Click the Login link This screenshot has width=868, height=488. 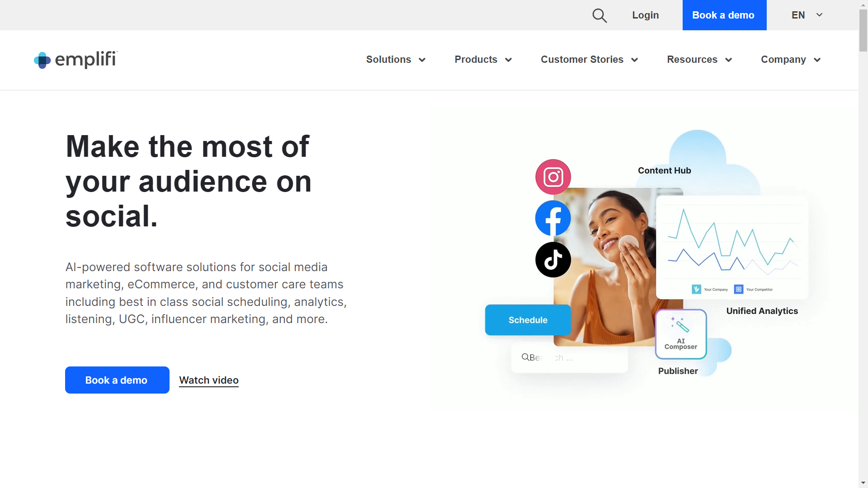[645, 15]
